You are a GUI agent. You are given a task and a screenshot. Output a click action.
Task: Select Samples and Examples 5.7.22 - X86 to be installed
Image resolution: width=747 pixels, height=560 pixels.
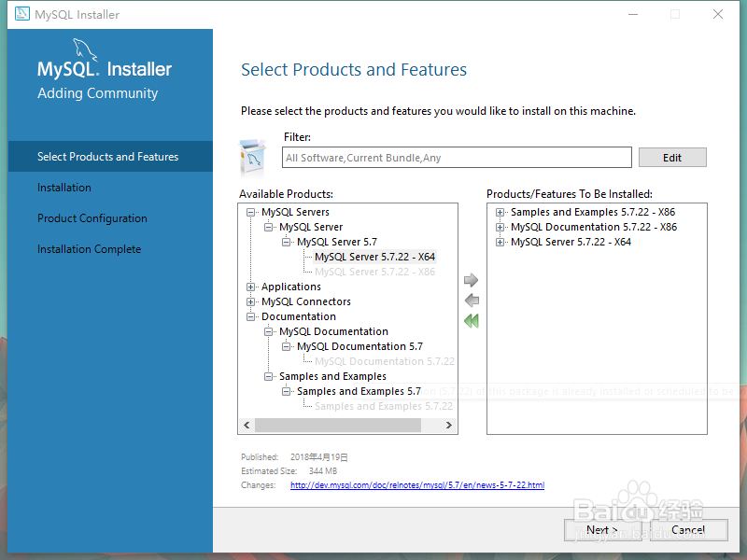pyautogui.click(x=593, y=213)
